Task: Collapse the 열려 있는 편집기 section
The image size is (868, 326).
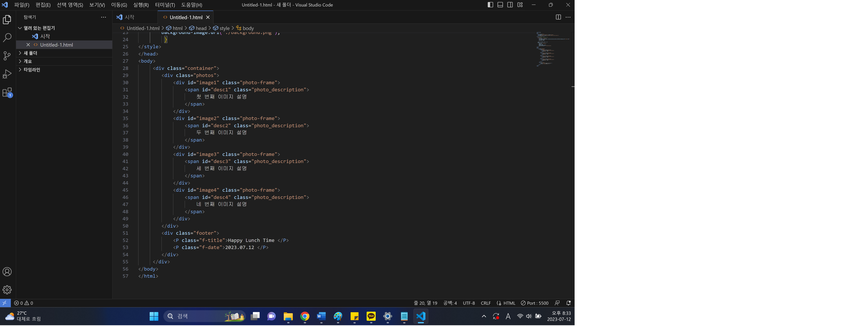Action: 64,28
